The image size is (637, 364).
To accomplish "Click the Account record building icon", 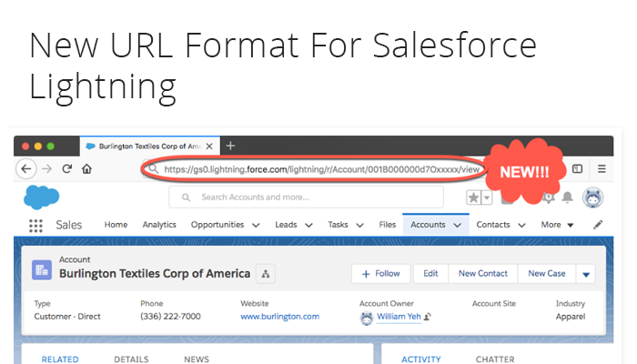I will coord(42,269).
